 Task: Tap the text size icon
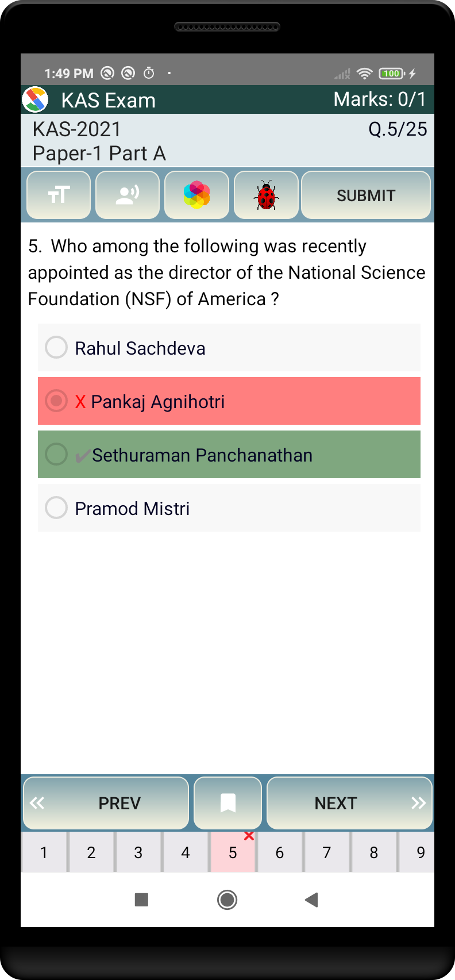[x=59, y=195]
